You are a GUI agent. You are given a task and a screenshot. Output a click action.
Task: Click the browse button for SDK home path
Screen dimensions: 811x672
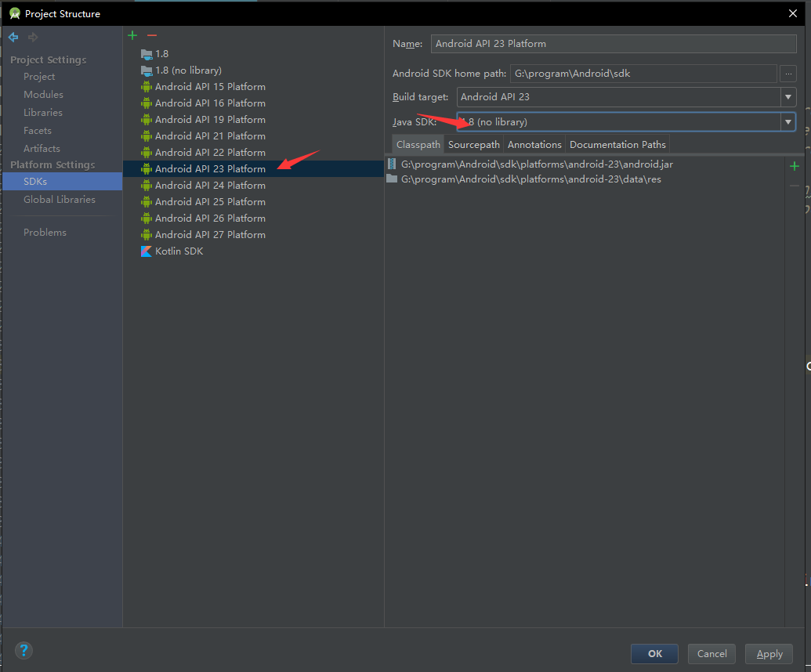(787, 74)
